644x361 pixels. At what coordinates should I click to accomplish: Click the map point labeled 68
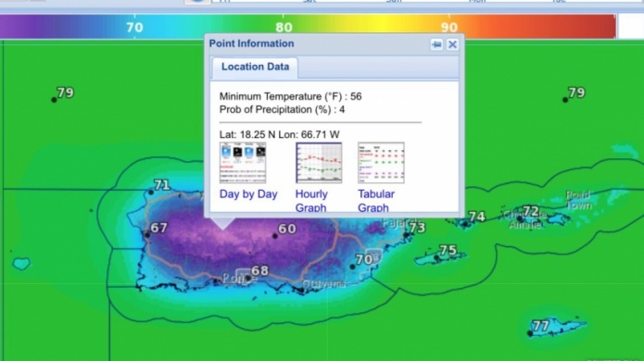(x=248, y=278)
